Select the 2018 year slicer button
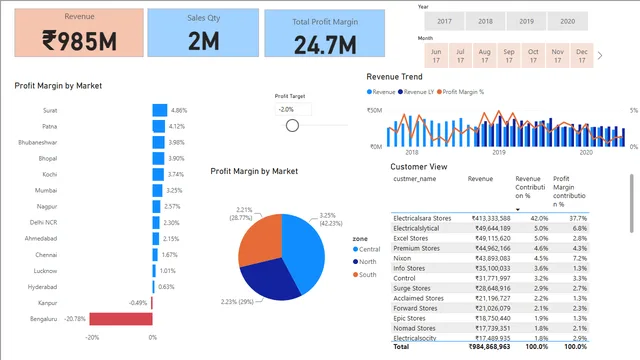The height and width of the screenshot is (360, 640). click(x=485, y=21)
